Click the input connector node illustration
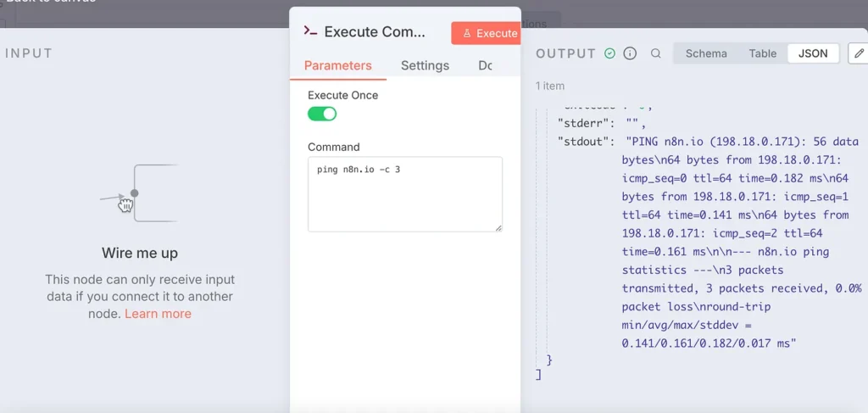The width and height of the screenshot is (868, 413). 140,193
